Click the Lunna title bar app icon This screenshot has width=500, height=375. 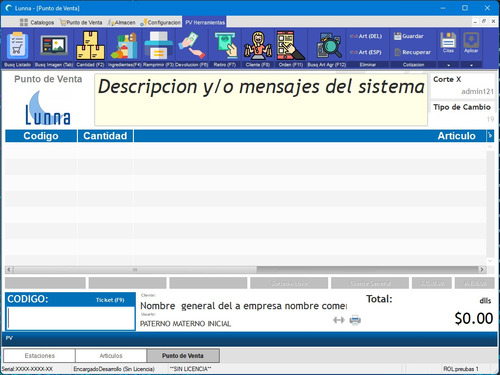tap(9, 8)
